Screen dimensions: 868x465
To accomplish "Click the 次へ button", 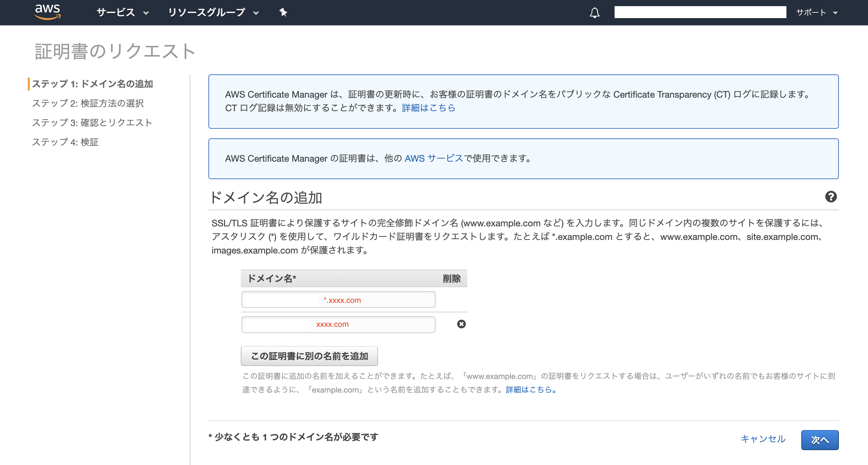I will coord(820,439).
